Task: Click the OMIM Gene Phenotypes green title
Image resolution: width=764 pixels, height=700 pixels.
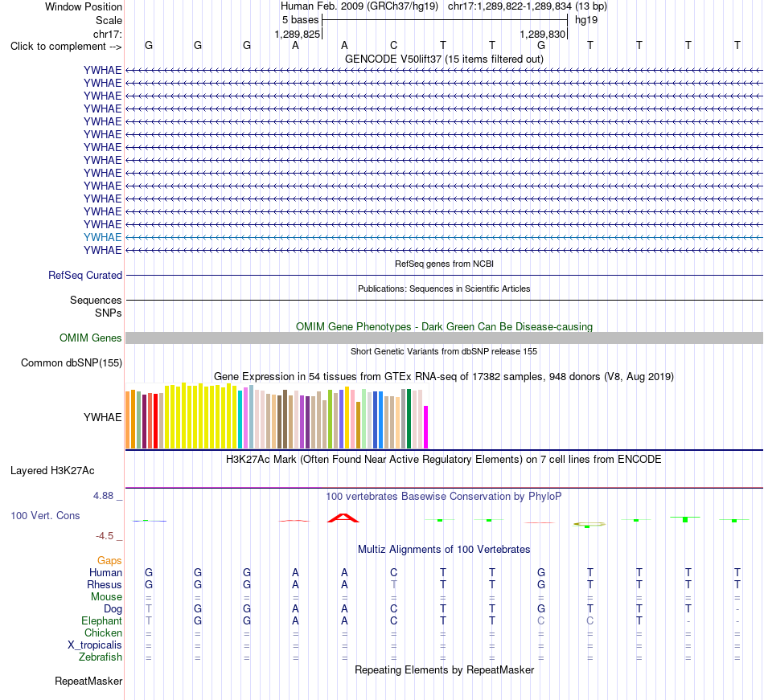Action: pos(444,326)
